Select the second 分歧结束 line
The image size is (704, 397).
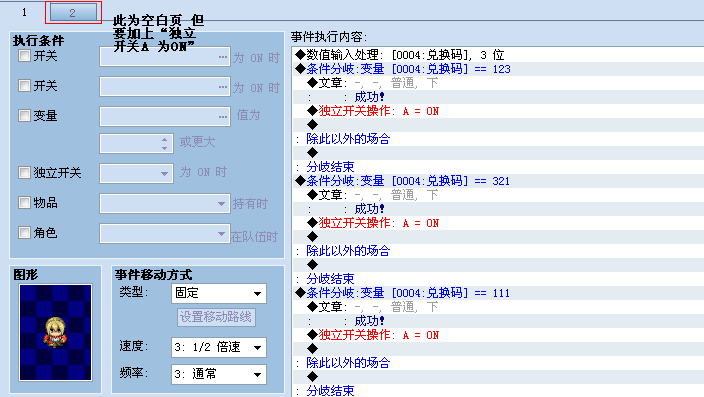click(x=498, y=279)
